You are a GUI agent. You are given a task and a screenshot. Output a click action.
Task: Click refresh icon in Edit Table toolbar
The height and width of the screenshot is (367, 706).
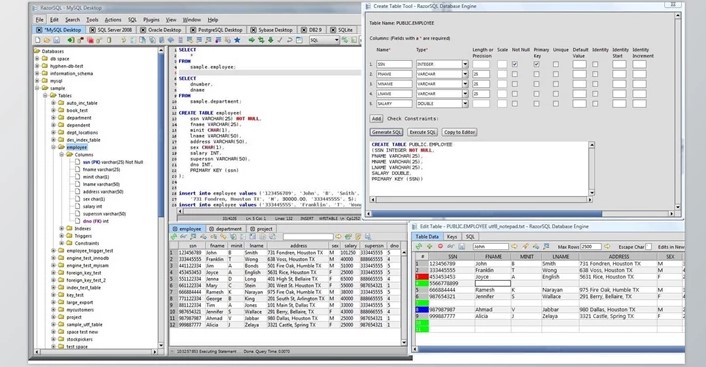tap(419, 246)
